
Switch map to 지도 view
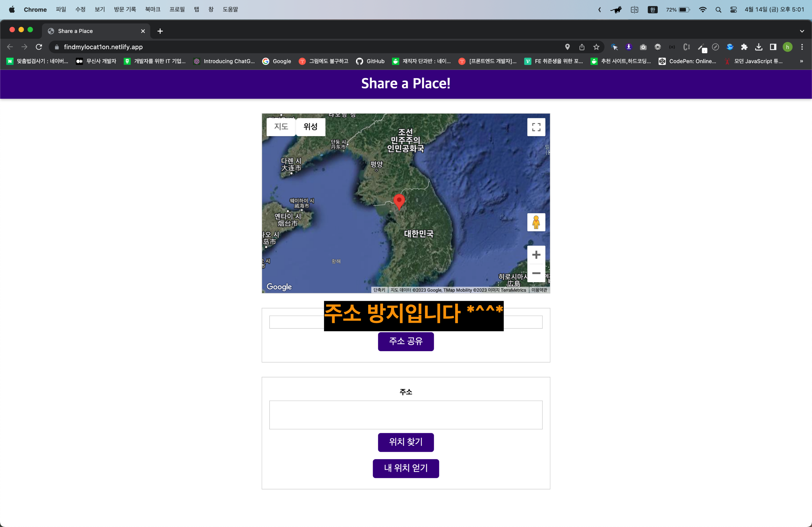coord(281,127)
